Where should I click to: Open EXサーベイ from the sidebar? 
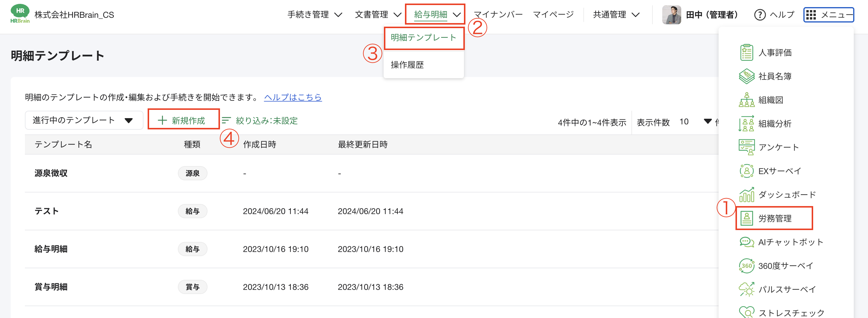coord(777,171)
